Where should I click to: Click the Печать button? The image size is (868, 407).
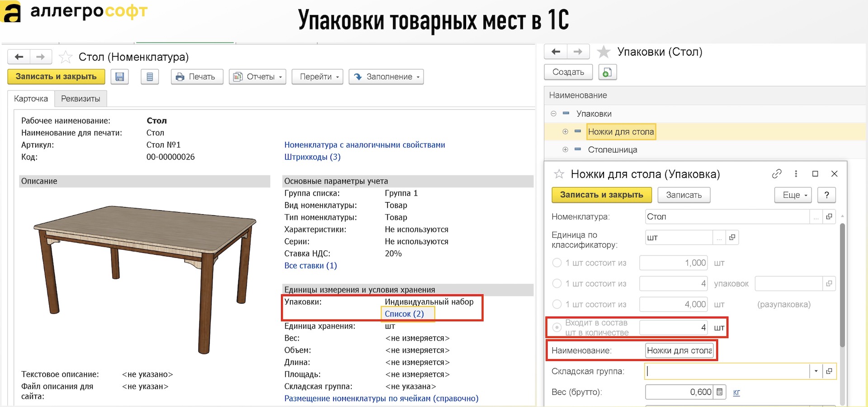(x=197, y=77)
